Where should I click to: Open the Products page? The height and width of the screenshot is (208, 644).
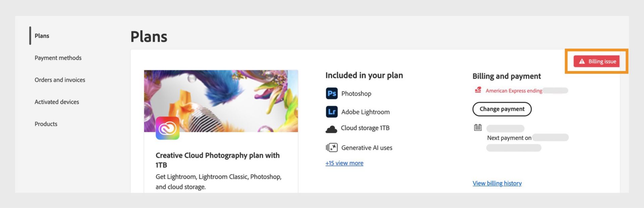point(46,124)
